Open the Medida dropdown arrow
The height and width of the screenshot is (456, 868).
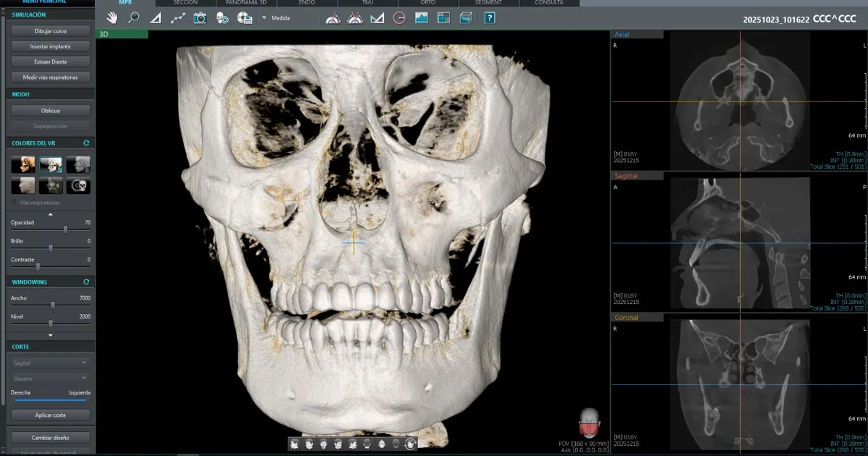[x=264, y=17]
